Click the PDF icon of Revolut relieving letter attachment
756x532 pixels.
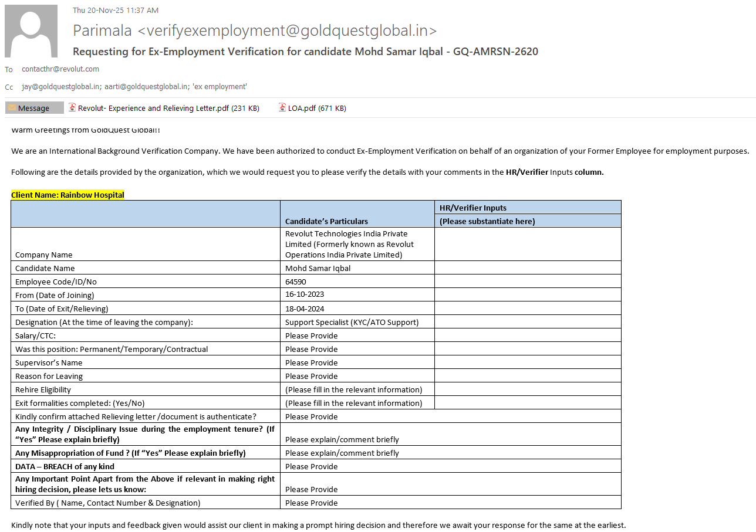(x=72, y=108)
